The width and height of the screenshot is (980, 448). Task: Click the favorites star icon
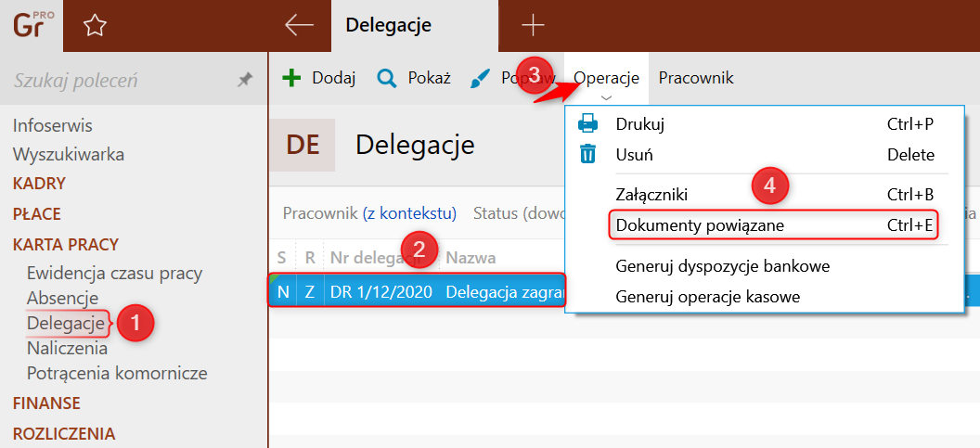pos(94,26)
